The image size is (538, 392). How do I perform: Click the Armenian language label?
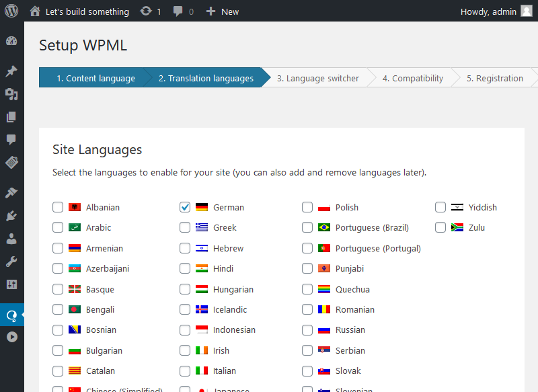pos(104,248)
